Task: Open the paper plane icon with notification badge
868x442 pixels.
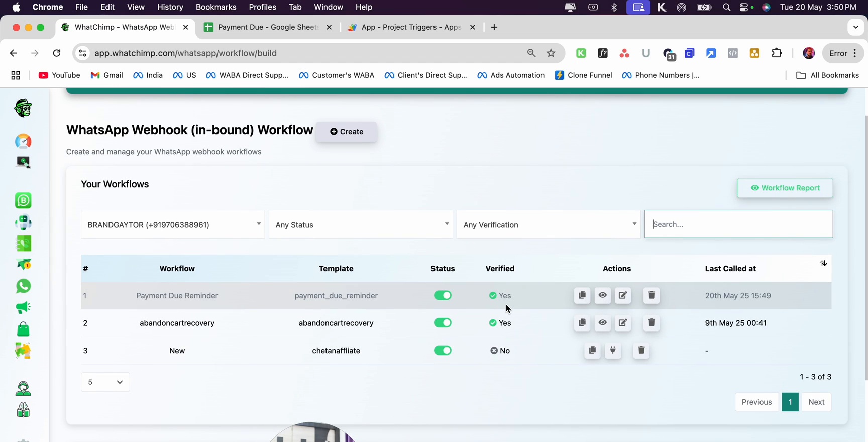Action: click(x=23, y=264)
